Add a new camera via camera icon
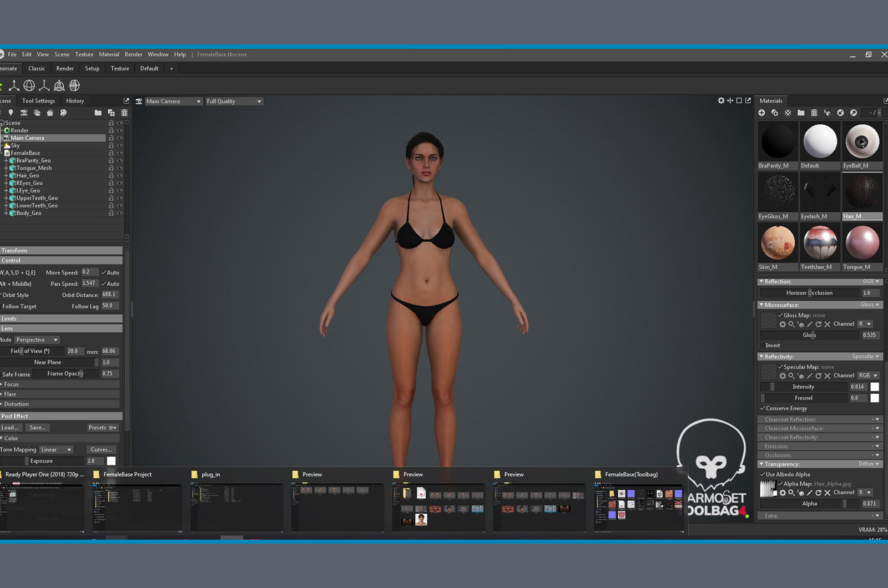The height and width of the screenshot is (588, 888). coord(24,113)
